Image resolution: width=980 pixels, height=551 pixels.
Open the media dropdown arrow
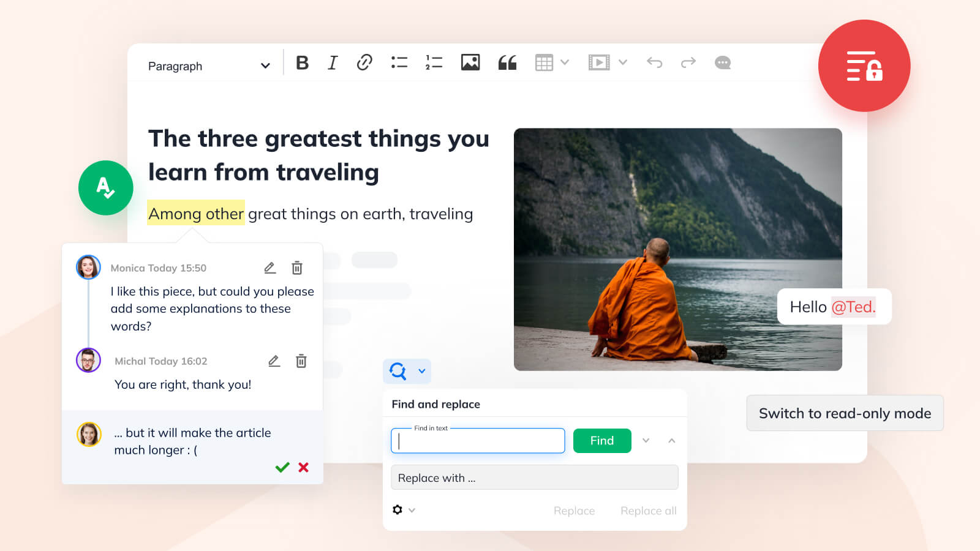(x=623, y=62)
